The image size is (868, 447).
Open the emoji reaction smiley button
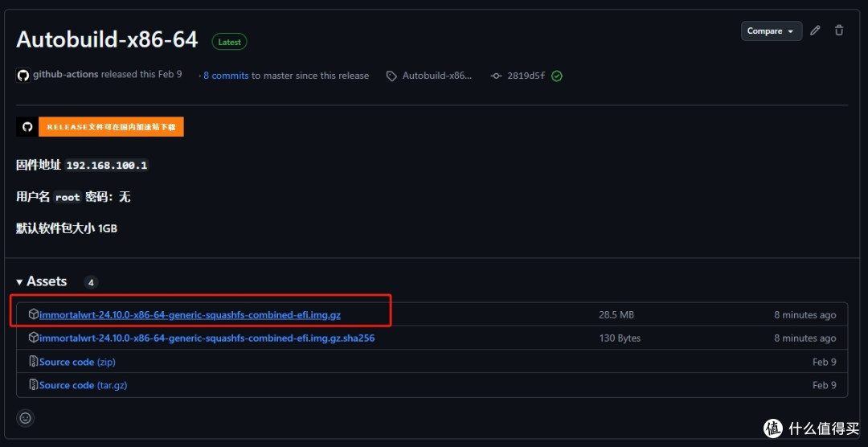pos(26,417)
